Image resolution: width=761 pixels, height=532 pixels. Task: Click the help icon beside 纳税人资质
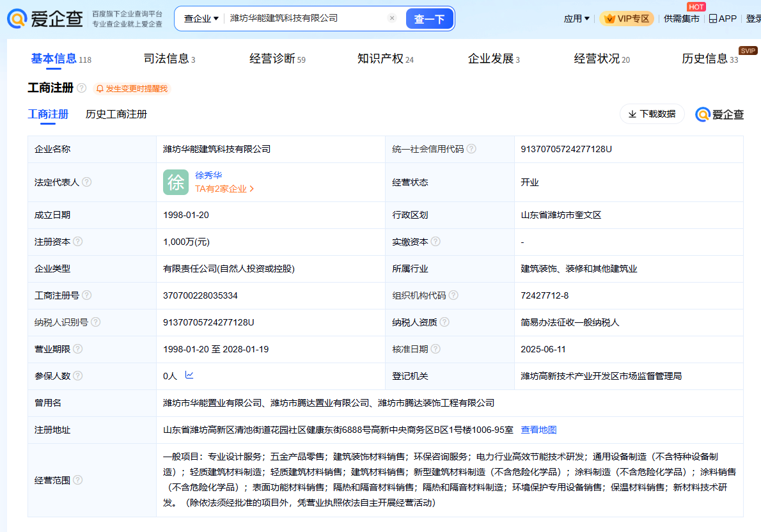[x=444, y=322]
